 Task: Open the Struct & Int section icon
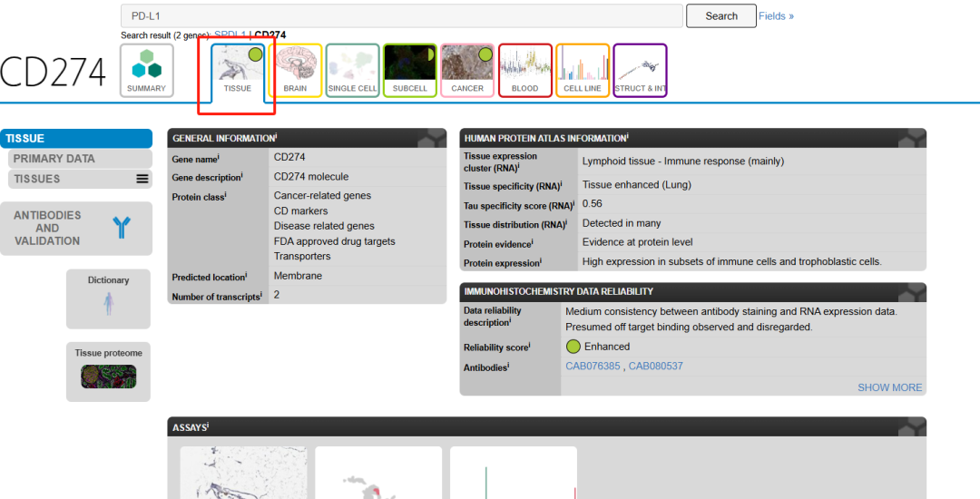(641, 70)
